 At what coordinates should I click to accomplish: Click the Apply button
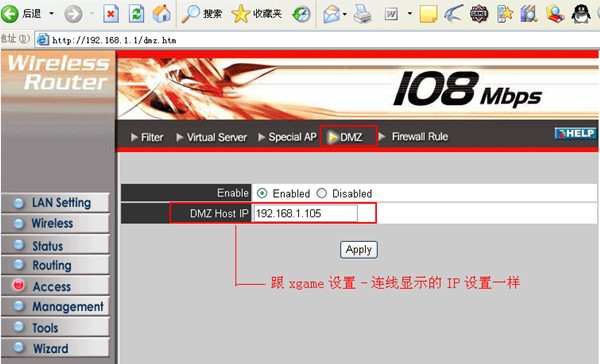tap(359, 250)
